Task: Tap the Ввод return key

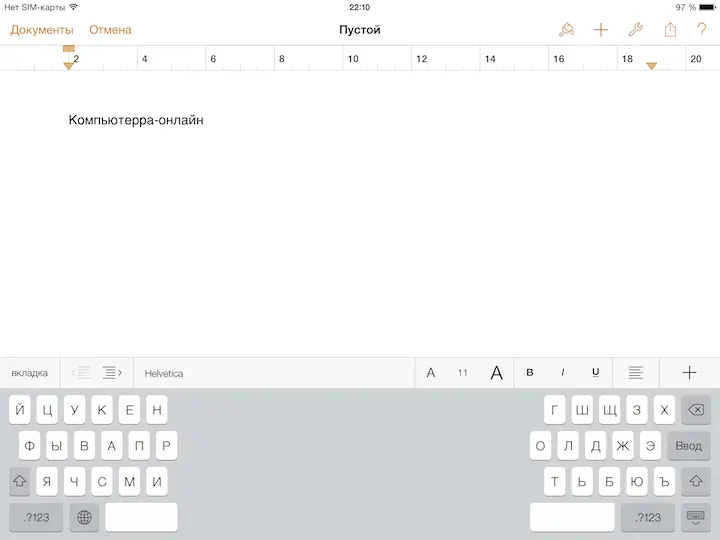Action: pos(688,445)
